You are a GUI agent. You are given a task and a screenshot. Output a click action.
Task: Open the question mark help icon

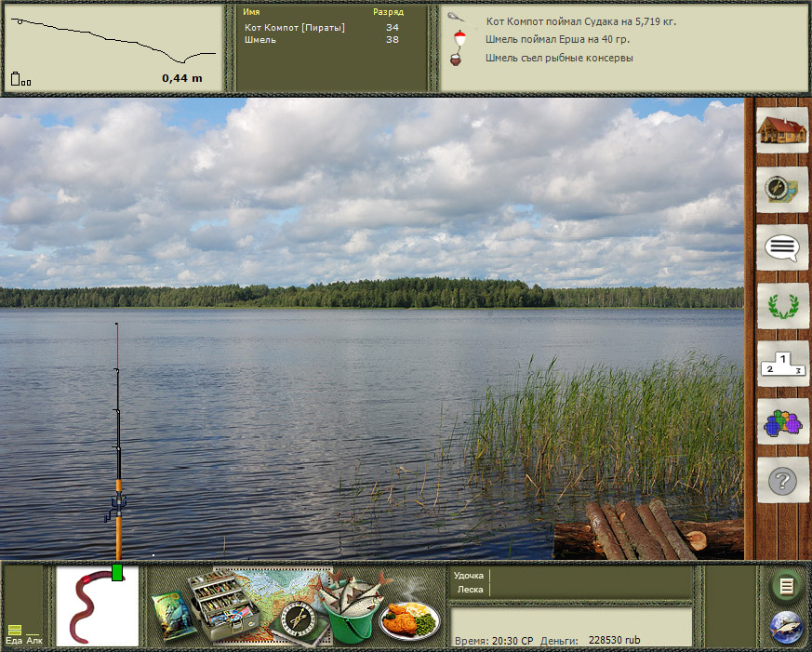click(781, 481)
